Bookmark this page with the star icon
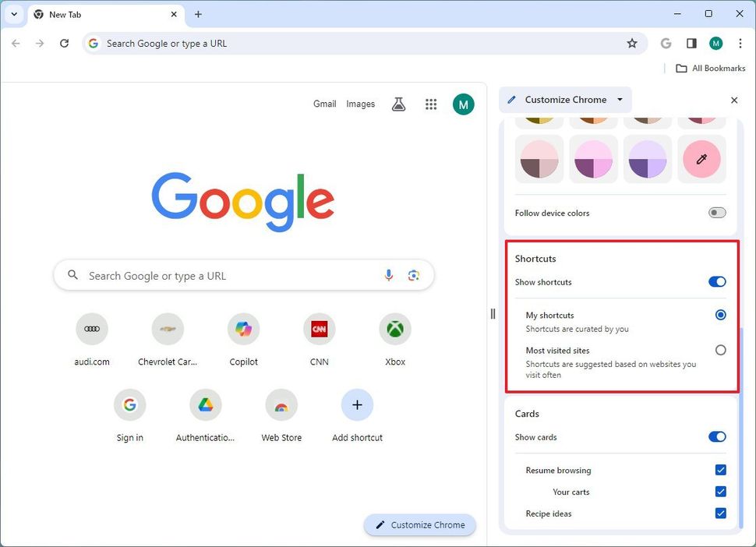 tap(632, 44)
